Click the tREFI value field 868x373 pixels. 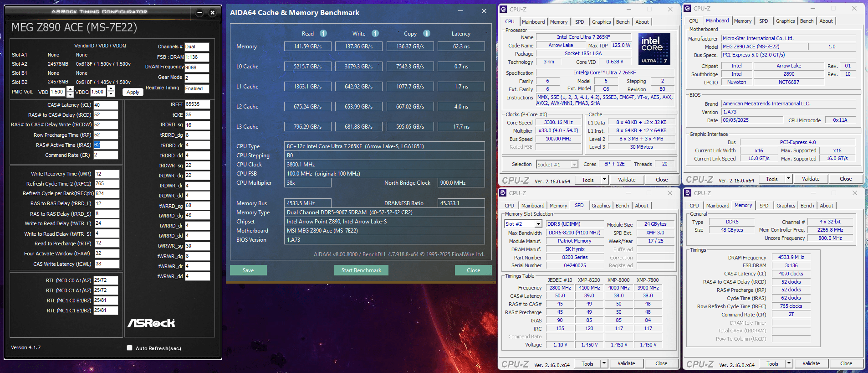pos(197,104)
